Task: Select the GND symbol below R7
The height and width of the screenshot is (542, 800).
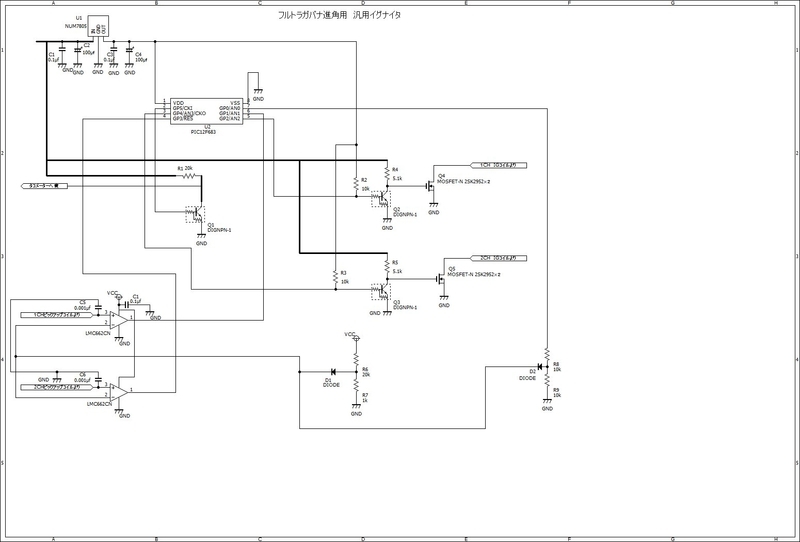Action: tap(356, 408)
